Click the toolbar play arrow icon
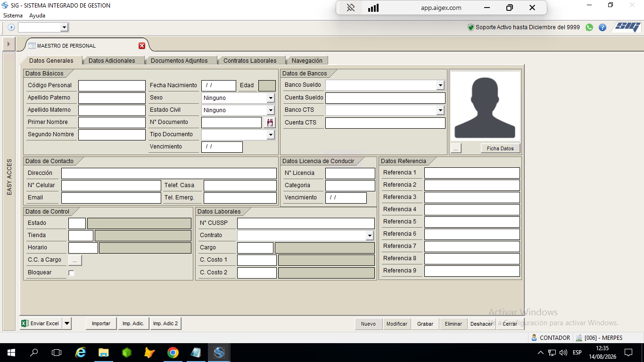 point(11,27)
